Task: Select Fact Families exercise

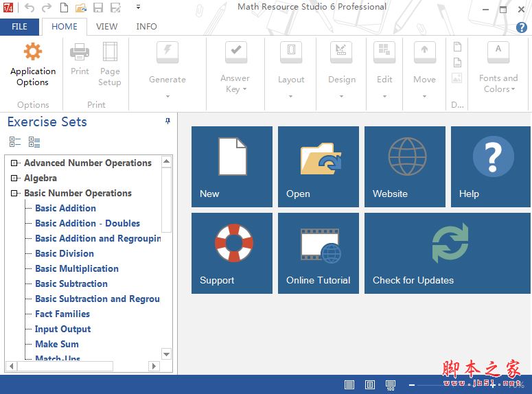Action: point(62,314)
